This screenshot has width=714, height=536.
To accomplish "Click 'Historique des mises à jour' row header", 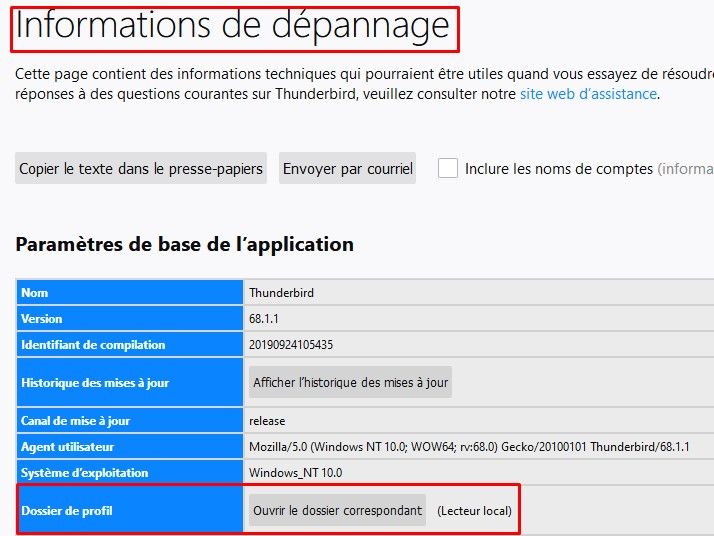I will [130, 383].
